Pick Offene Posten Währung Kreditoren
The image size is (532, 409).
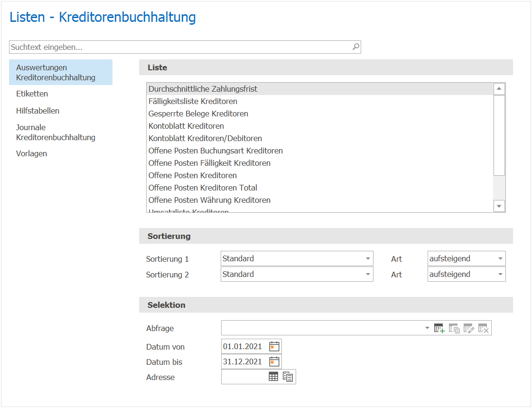320,200
